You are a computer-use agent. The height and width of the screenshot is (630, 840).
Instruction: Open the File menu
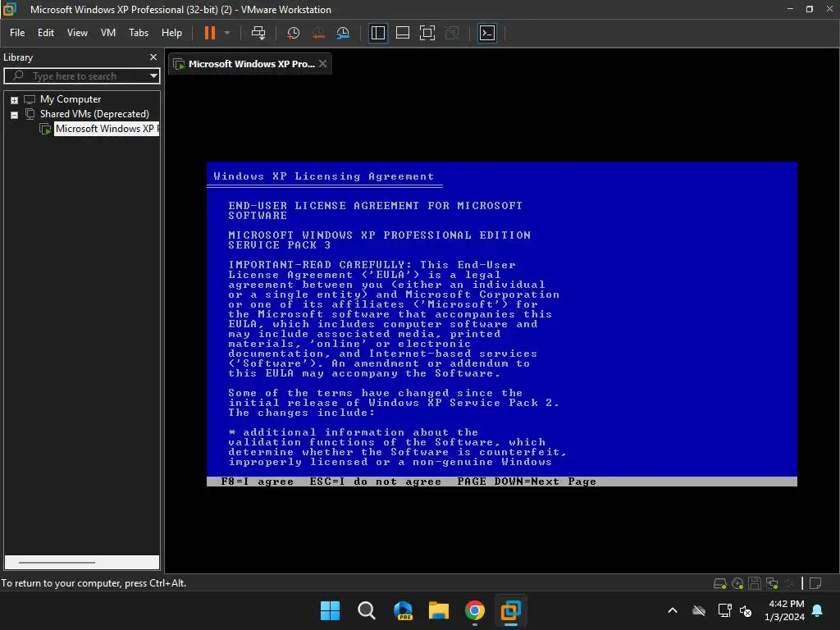(x=17, y=33)
